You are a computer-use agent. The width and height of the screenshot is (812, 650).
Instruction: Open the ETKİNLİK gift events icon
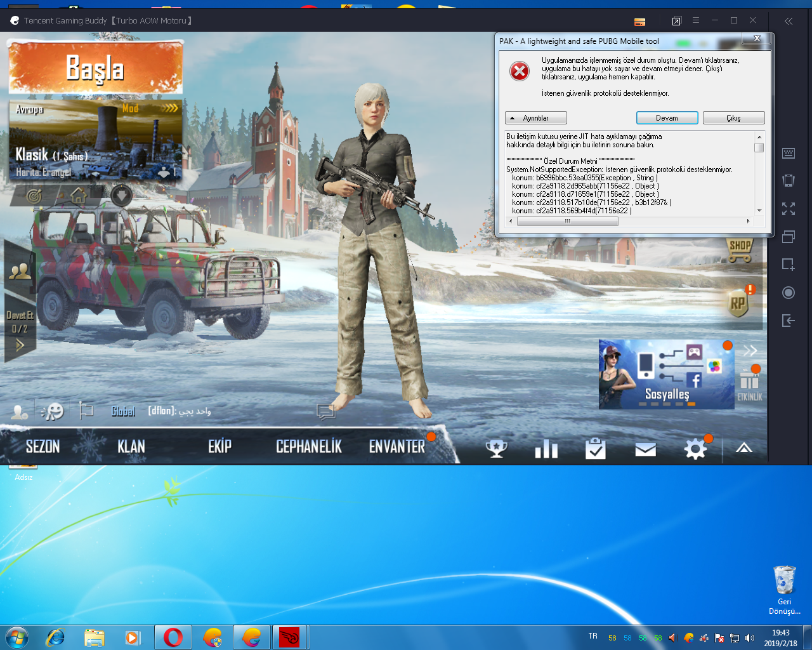(749, 385)
